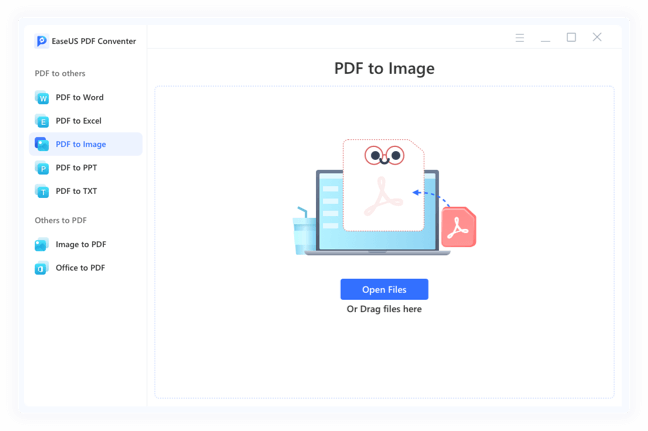648x431 pixels.
Task: Close the EaseUS PDF Converter window
Action: 597,38
